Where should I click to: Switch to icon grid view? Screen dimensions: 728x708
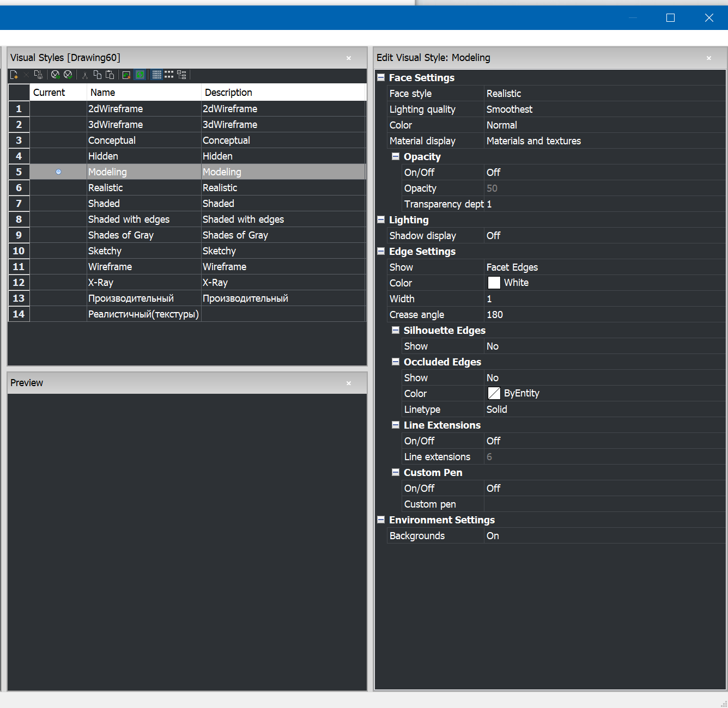click(169, 75)
